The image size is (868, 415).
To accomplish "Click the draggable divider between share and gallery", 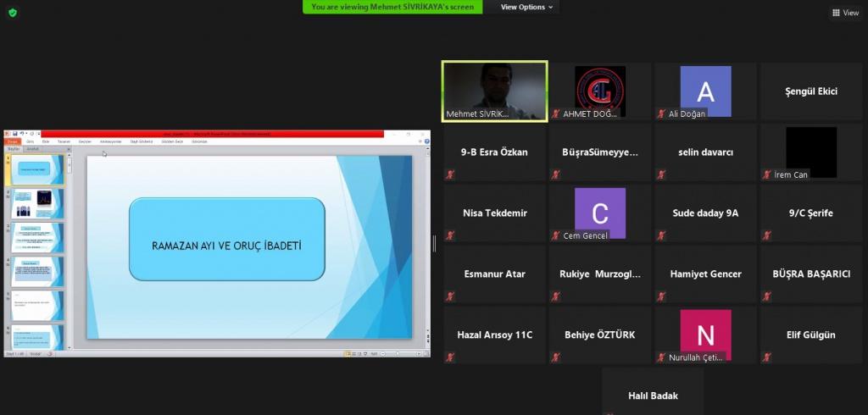I will point(435,244).
